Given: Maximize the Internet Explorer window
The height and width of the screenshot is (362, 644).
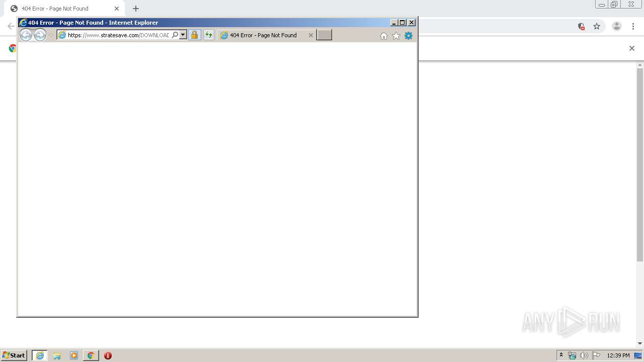Looking at the screenshot, I should pos(402,23).
